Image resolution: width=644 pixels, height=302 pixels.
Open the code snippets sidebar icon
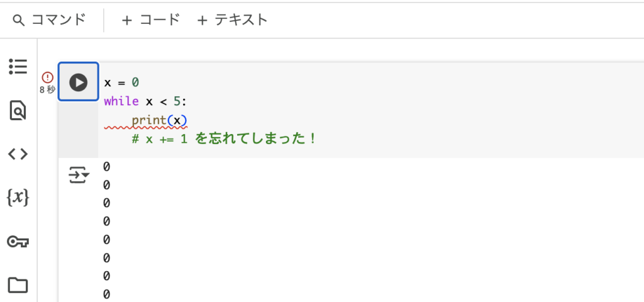coord(18,154)
